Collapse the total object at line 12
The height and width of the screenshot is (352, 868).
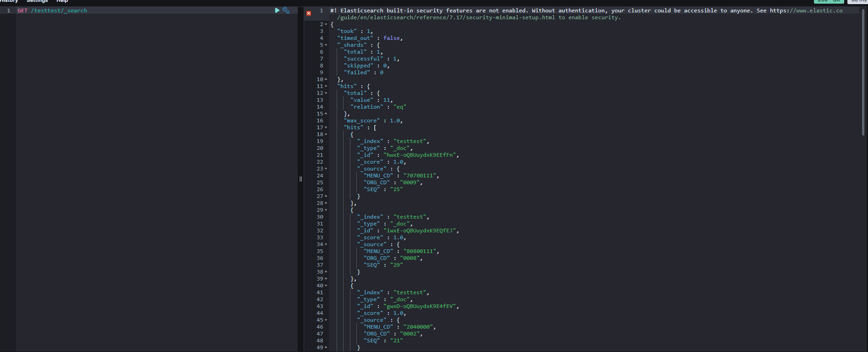pos(326,93)
